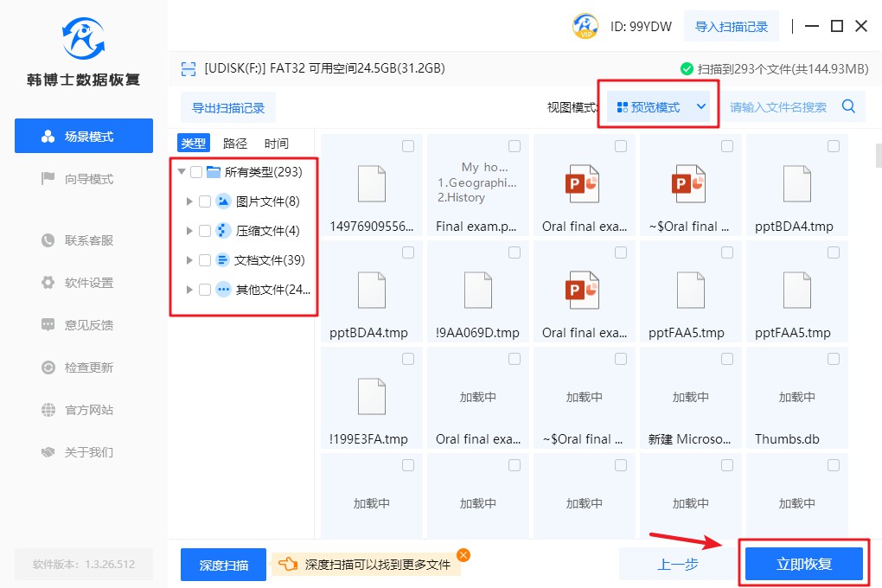Click the software version 1.3.26.512 label

coord(84,564)
